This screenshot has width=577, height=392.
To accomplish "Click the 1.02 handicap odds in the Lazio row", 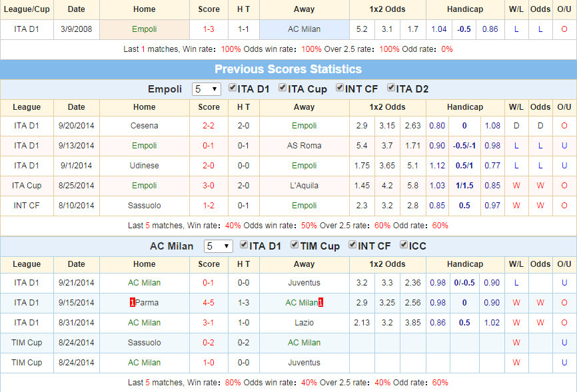I will point(492,323).
